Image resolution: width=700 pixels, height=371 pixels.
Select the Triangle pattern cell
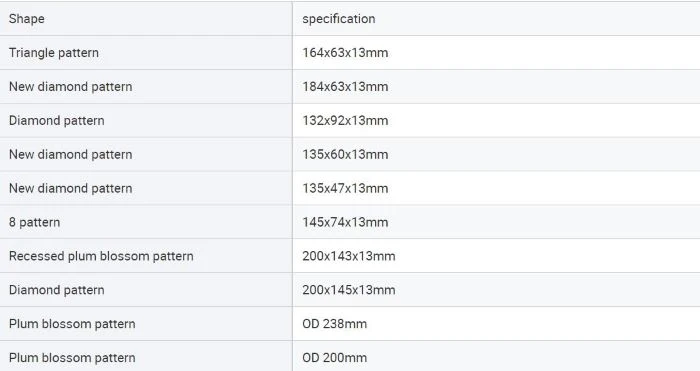click(x=146, y=53)
